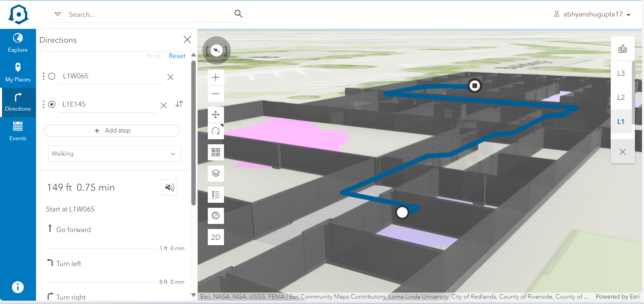The image size is (644, 304).
Task: Open the My Places panel
Action: click(x=18, y=72)
